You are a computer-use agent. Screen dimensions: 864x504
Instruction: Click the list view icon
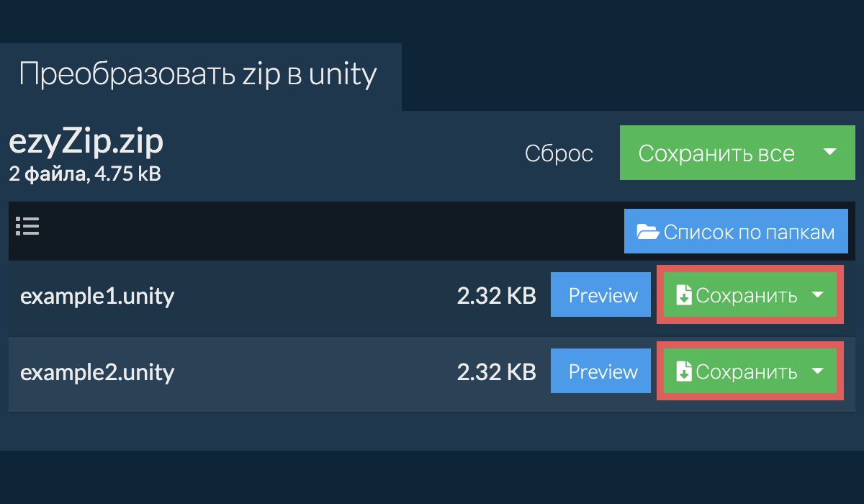[x=27, y=227]
